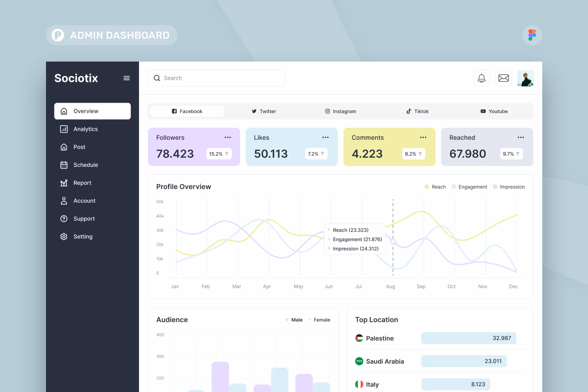Toggle Male data in Audience legend
This screenshot has height=392, width=588.
point(294,320)
